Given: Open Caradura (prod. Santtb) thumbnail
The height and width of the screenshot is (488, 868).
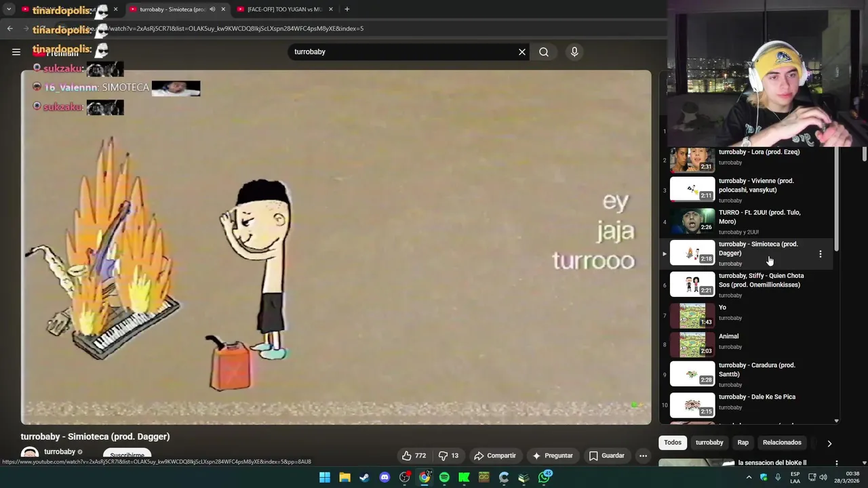Looking at the screenshot, I should point(692,373).
